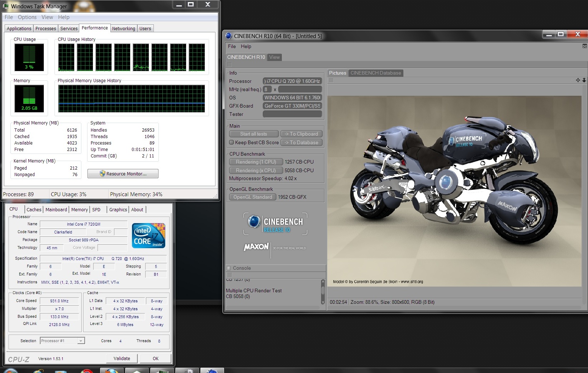Click the CINEBENCH Release 10 logo
588x373 pixels.
point(275,224)
